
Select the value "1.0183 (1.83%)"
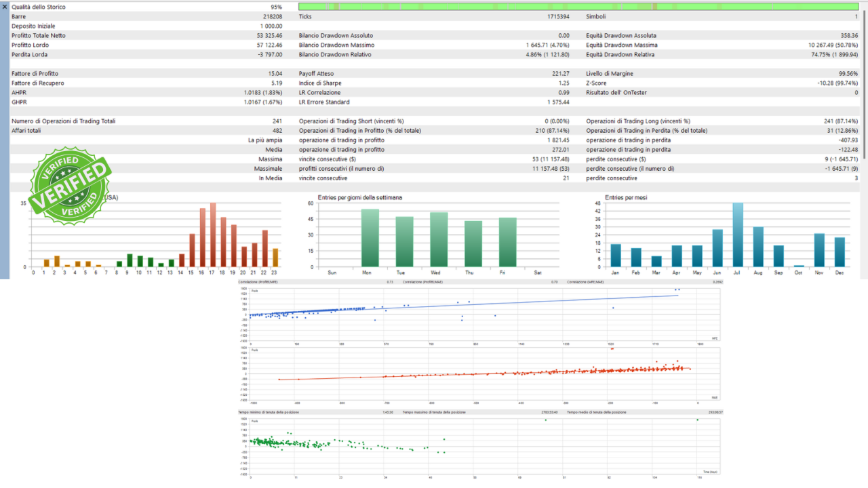pos(263,92)
